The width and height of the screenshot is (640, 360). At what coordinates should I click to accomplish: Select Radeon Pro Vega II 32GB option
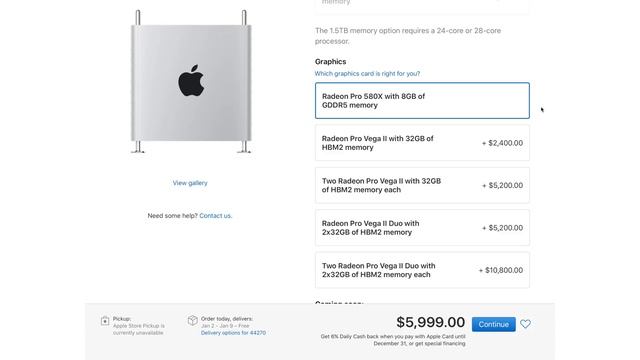pos(422,143)
